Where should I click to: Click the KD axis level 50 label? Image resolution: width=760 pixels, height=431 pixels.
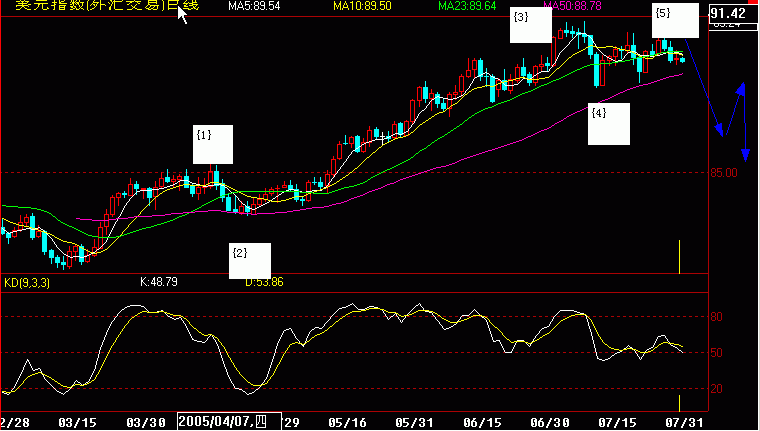pos(716,352)
